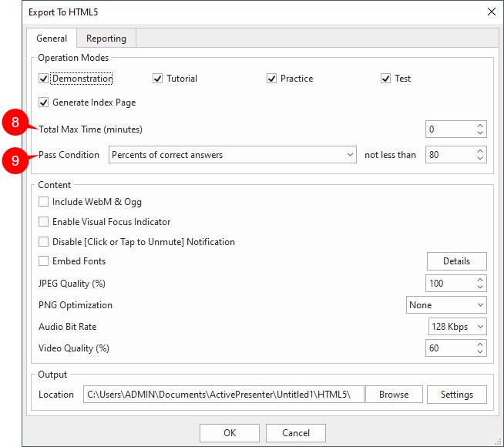Toggle the Tutorial operation mode
Viewport: 504px width, 447px height.
pyautogui.click(x=158, y=79)
